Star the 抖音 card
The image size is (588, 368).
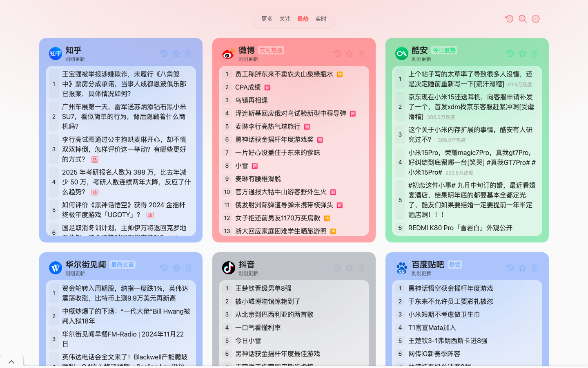(x=349, y=268)
